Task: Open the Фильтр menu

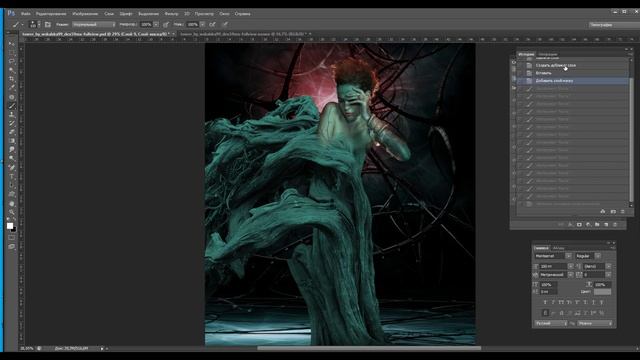Action: pos(171,13)
